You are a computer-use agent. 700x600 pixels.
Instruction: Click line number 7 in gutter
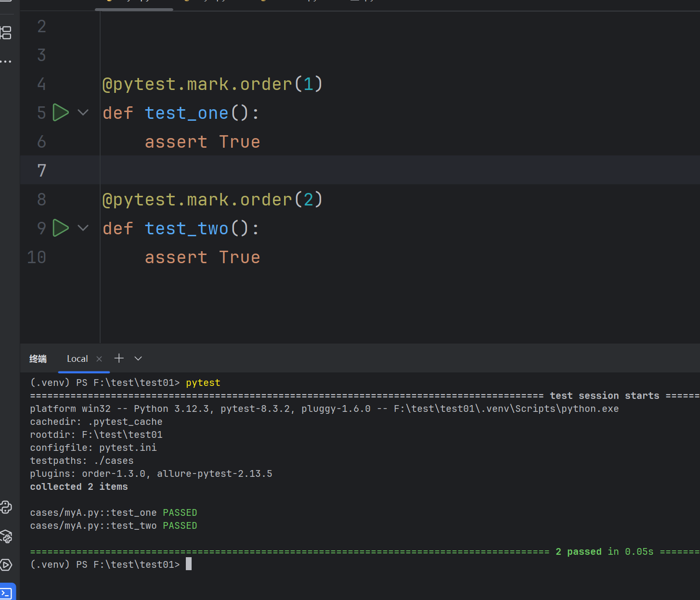(41, 170)
